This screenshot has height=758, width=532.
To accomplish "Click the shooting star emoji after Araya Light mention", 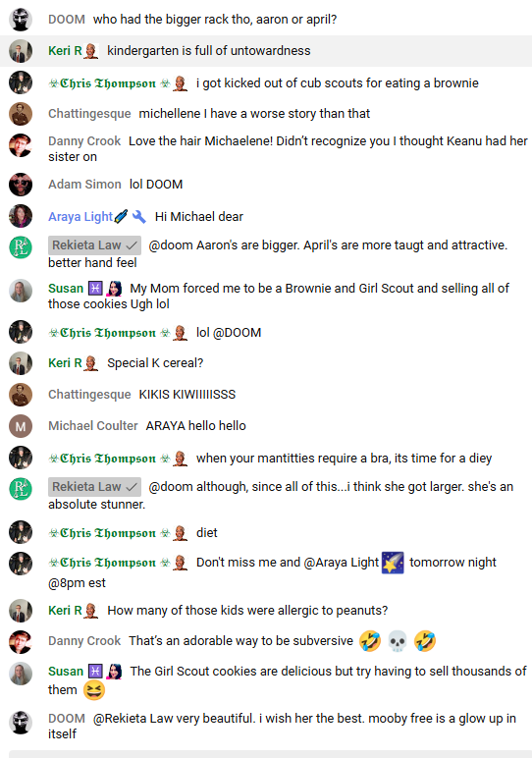I will 393,563.
